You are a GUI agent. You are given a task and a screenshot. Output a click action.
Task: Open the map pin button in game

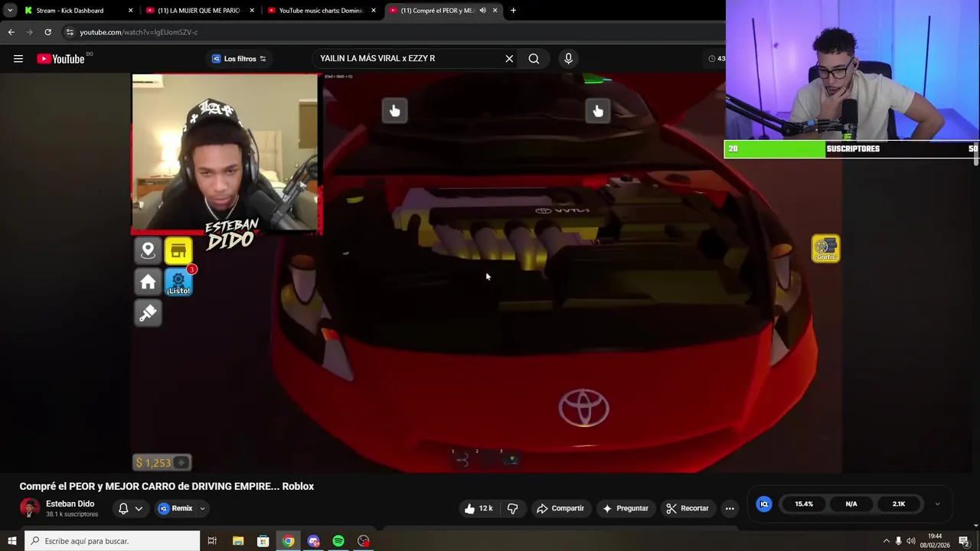coord(148,250)
